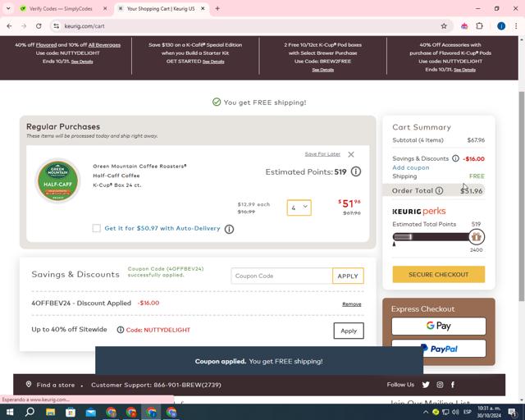Open Estimated Points info icon in item card
Viewport: 525px width, 420px height.
(x=356, y=171)
